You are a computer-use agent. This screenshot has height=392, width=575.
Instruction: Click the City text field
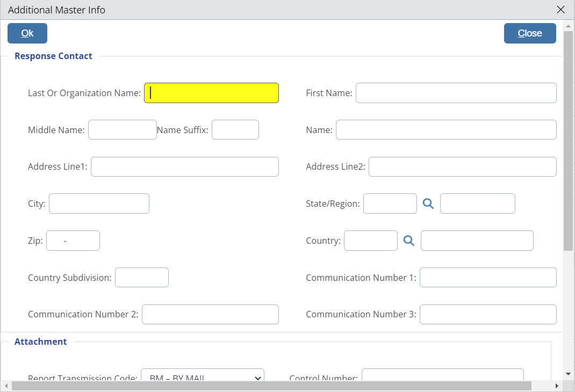[x=99, y=204]
